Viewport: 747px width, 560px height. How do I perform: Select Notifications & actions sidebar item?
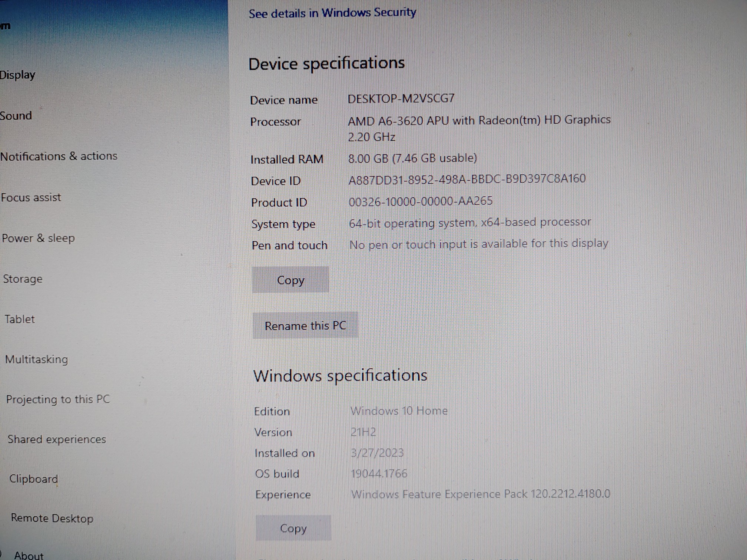59,156
